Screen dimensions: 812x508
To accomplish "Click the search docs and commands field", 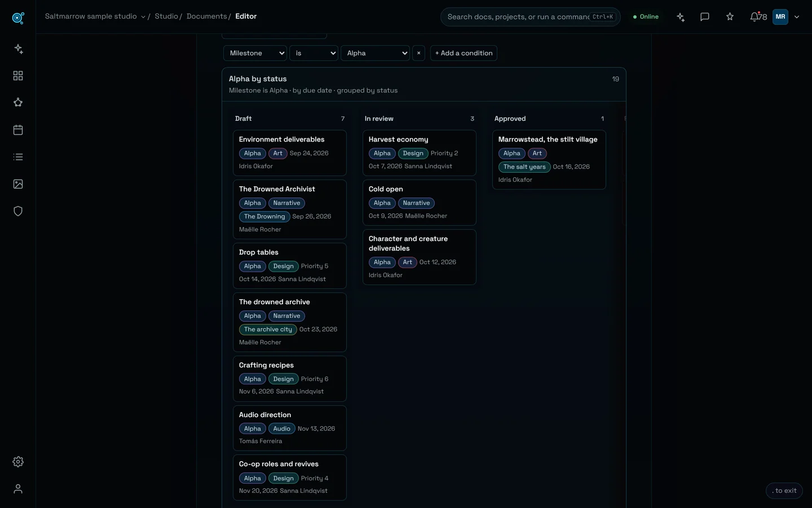I will (531, 17).
